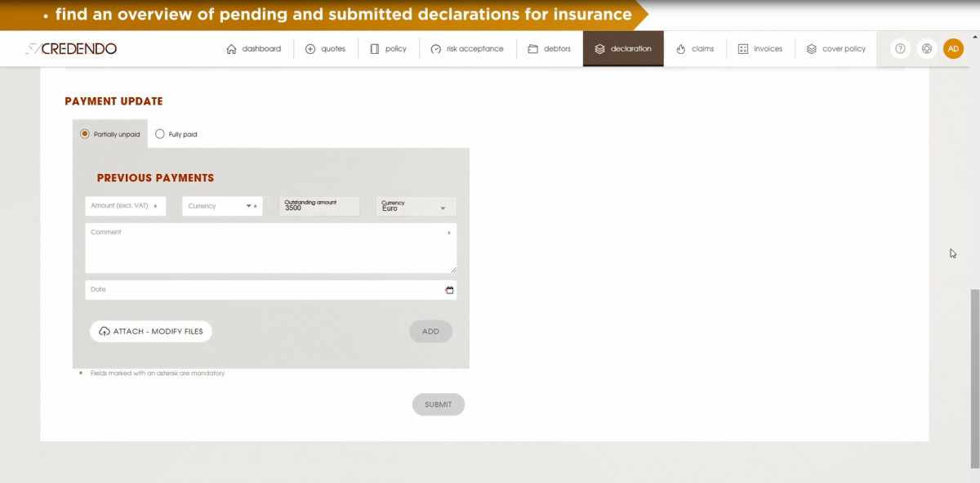Click the Outstanding amount field
This screenshot has height=483, width=980.
319,206
